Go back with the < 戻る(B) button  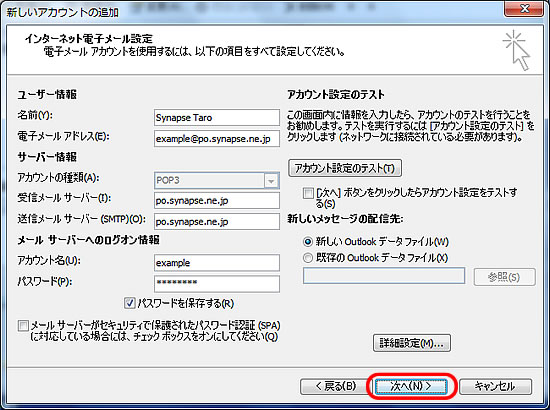coord(335,387)
